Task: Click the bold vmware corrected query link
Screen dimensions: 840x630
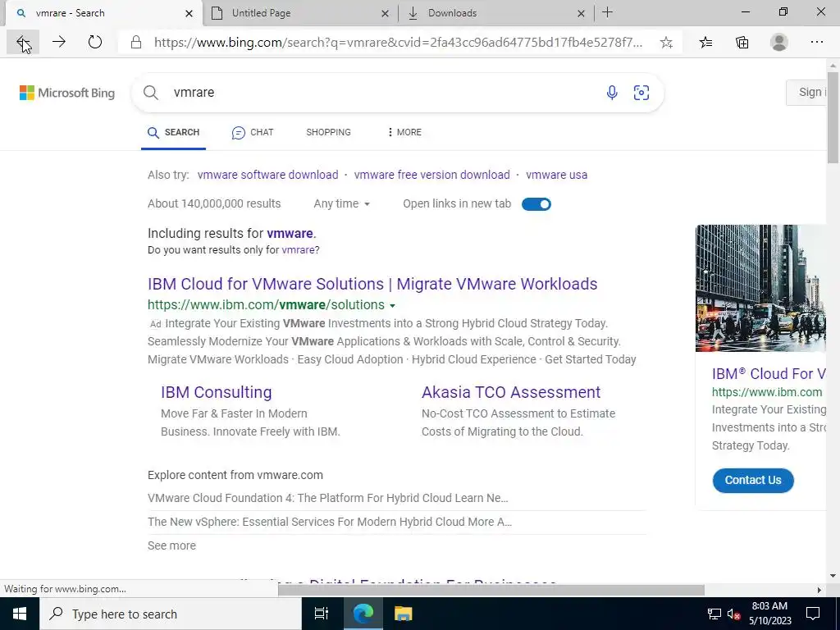Action: (x=290, y=234)
